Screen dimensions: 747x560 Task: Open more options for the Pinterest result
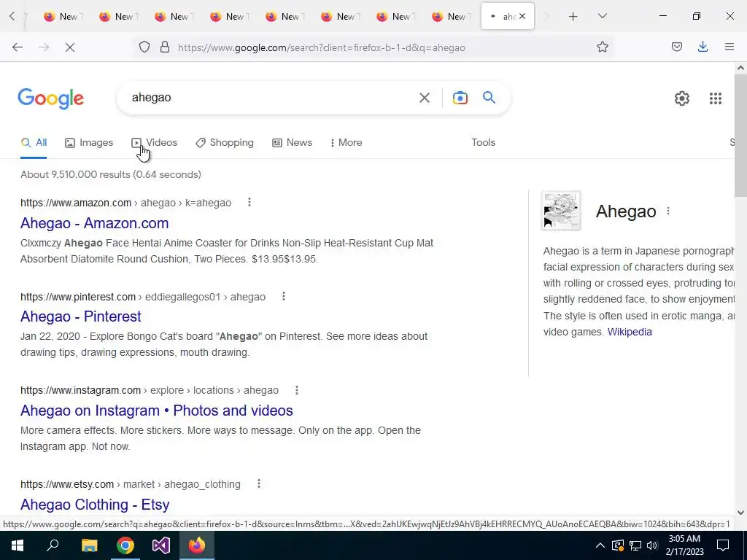pos(284,296)
